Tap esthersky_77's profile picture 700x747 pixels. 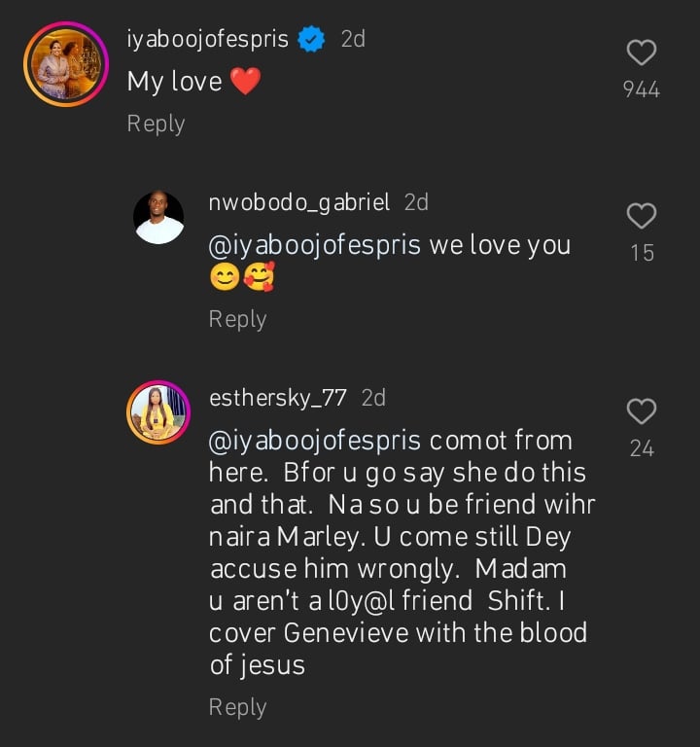coord(158,412)
